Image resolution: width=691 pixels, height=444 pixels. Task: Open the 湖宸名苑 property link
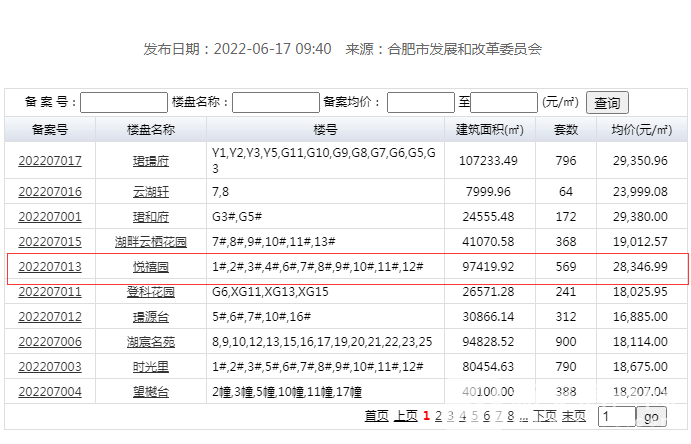click(x=151, y=342)
